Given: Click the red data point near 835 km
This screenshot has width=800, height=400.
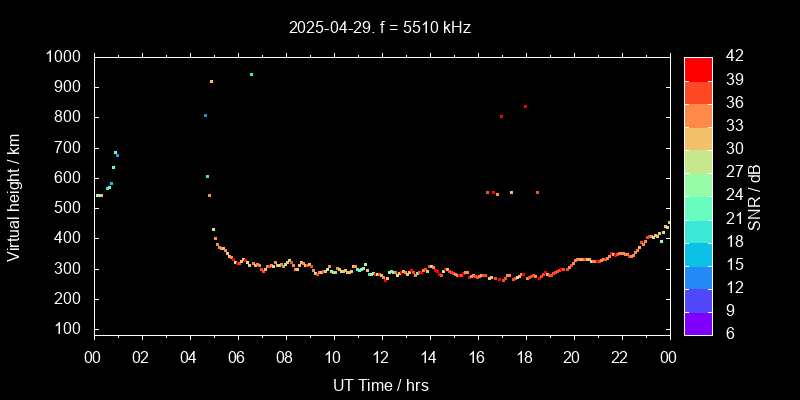Looking at the screenshot, I should 525,106.
